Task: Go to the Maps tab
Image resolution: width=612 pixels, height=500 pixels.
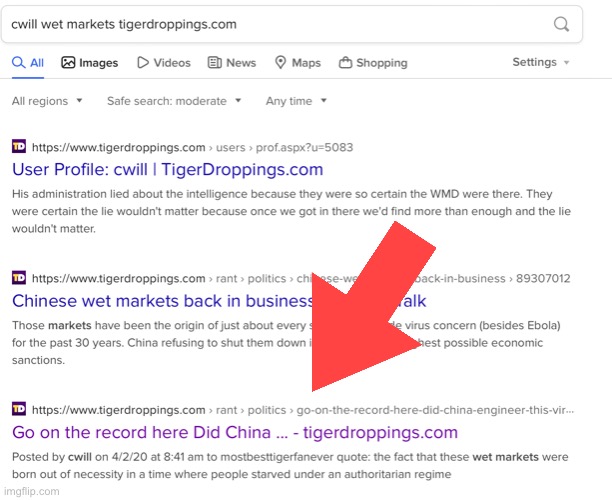Action: (x=297, y=63)
